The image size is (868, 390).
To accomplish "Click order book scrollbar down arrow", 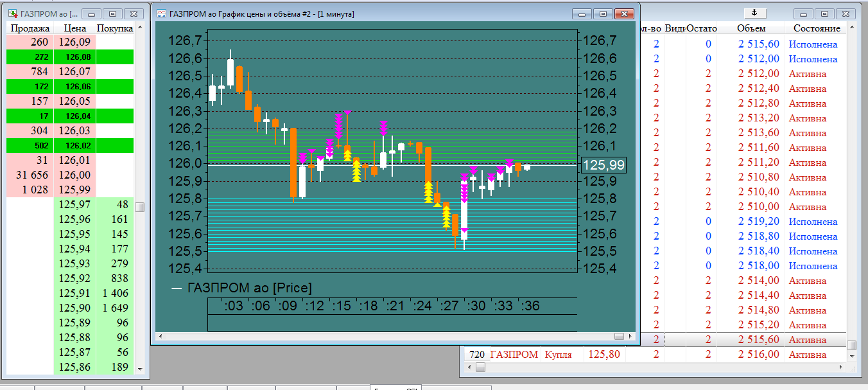I will tap(139, 369).
